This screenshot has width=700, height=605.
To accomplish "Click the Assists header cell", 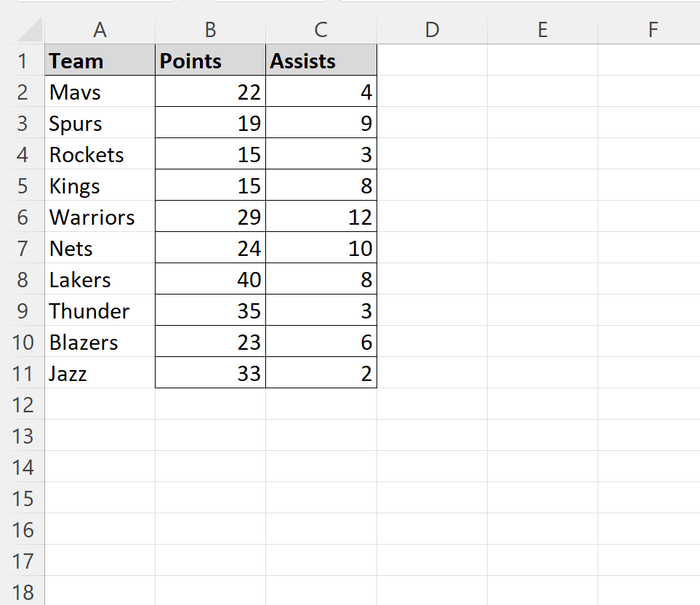I will pyautogui.click(x=321, y=60).
